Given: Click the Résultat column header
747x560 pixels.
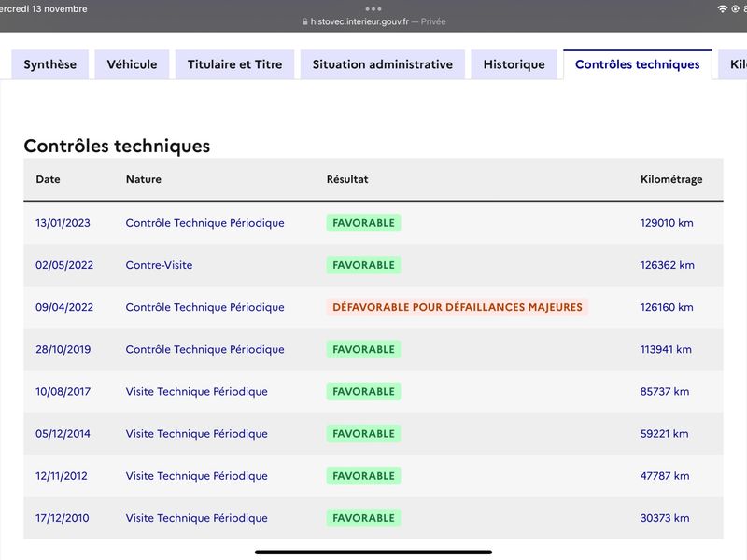Looking at the screenshot, I should tap(347, 179).
